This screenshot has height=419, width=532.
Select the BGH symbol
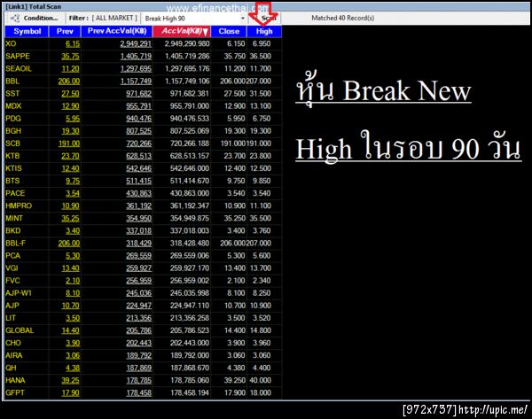(x=13, y=131)
